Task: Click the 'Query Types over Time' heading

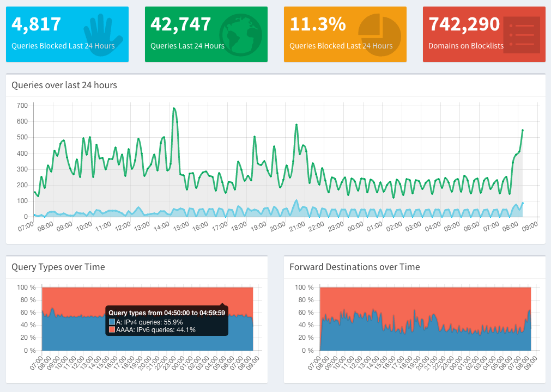Action: coord(58,267)
